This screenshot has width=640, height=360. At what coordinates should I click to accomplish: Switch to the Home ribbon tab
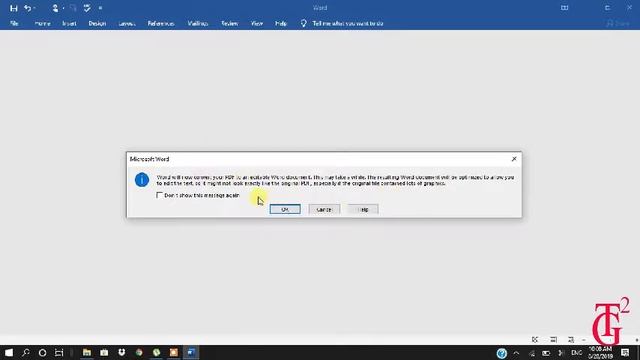coord(42,24)
